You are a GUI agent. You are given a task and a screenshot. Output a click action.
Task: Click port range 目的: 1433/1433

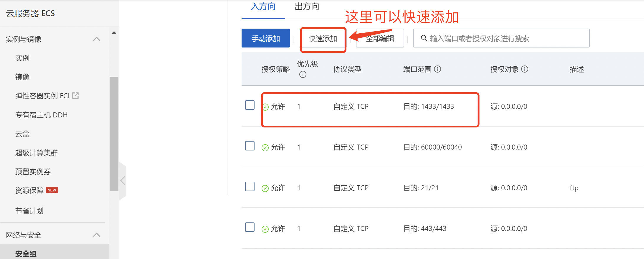pos(429,106)
